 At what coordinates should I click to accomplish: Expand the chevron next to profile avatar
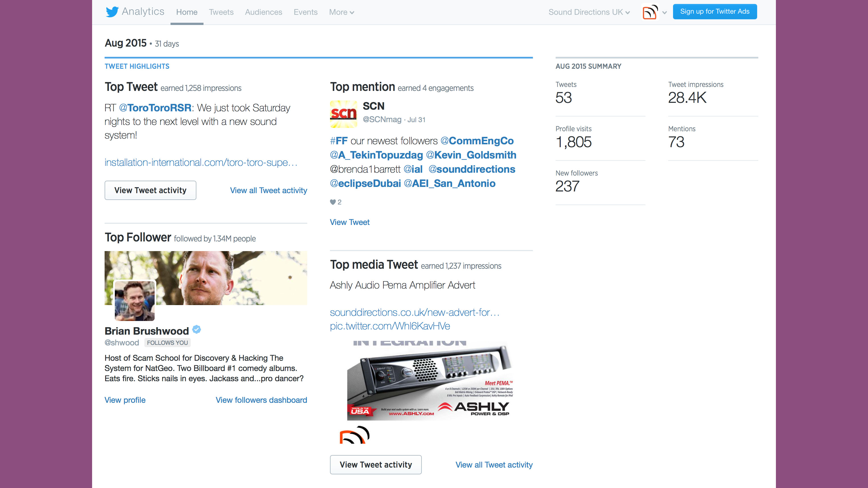click(x=665, y=13)
